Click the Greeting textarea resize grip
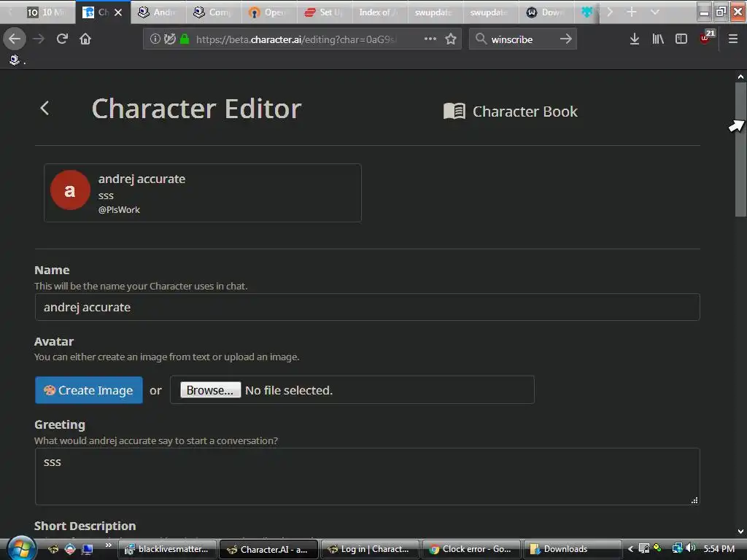The width and height of the screenshot is (747, 560). 694,500
